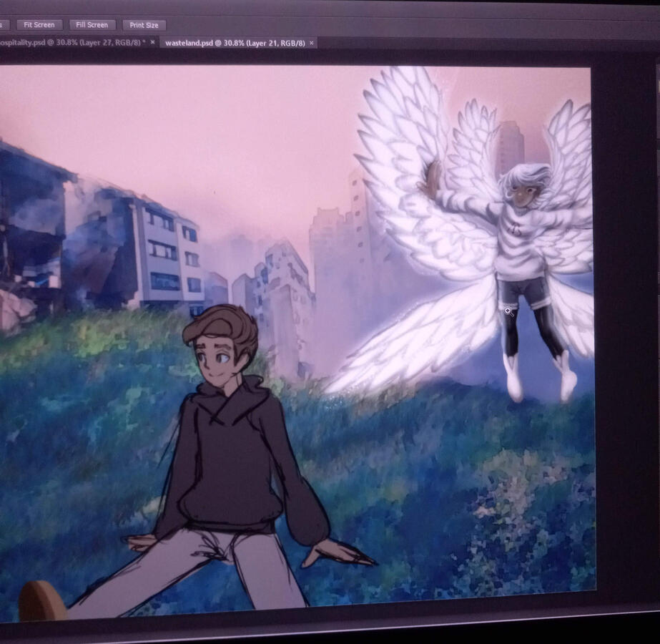Click the Print Size button

(144, 25)
